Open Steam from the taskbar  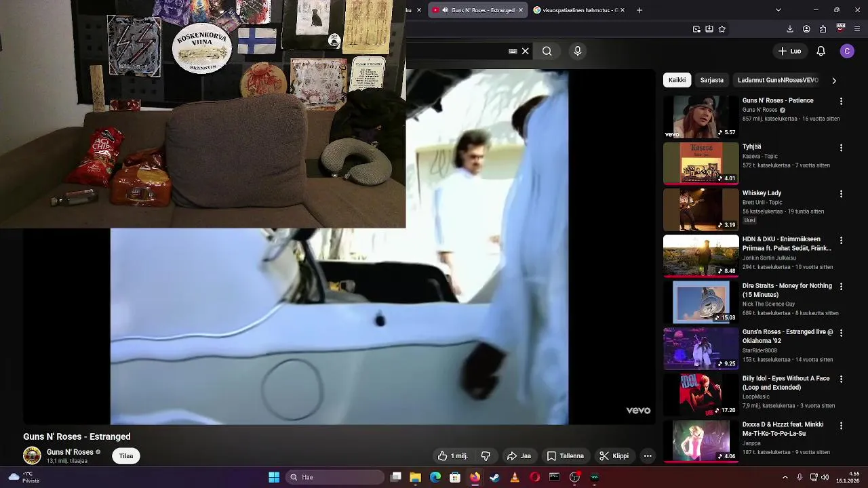click(x=495, y=477)
